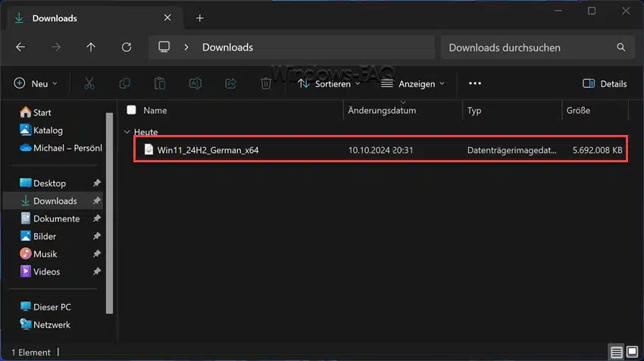Open Michael – Persönl OneDrive entry
This screenshot has width=644, height=361.
(x=61, y=148)
